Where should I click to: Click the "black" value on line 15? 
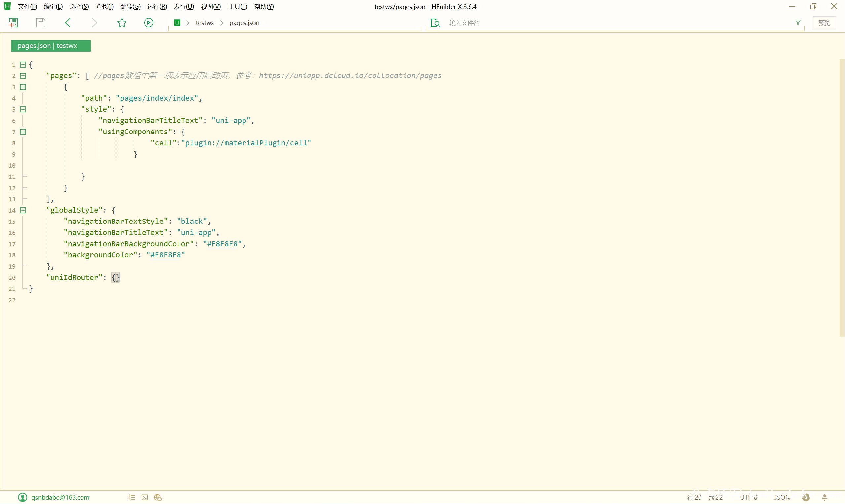[x=192, y=222]
